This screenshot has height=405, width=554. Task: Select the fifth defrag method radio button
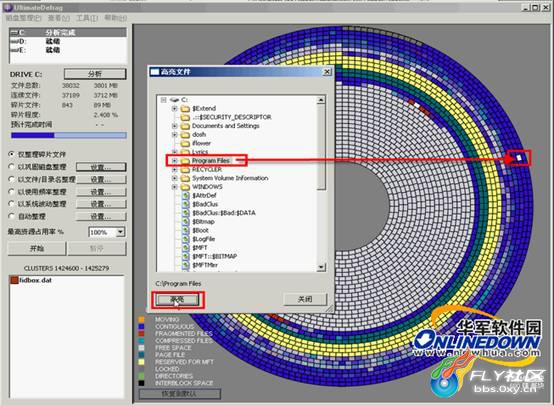12,204
